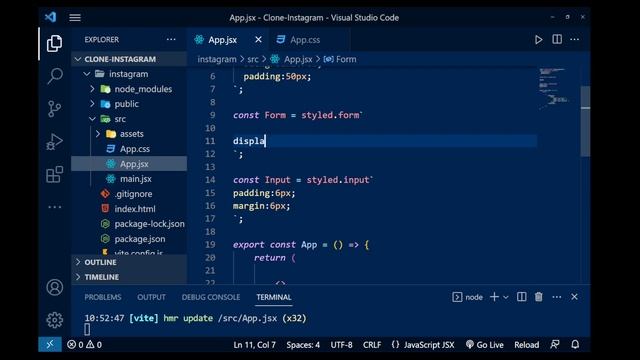The image size is (640, 360).
Task: Kill terminal with trash icon
Action: point(539,297)
